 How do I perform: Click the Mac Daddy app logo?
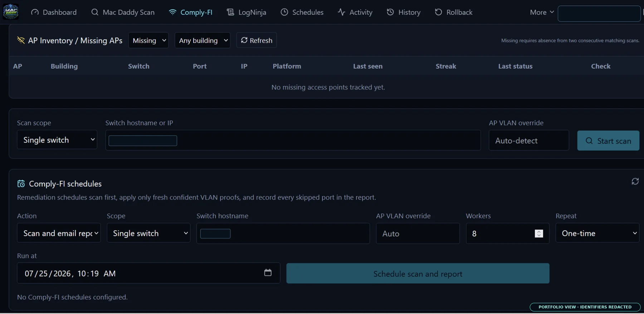[x=11, y=12]
